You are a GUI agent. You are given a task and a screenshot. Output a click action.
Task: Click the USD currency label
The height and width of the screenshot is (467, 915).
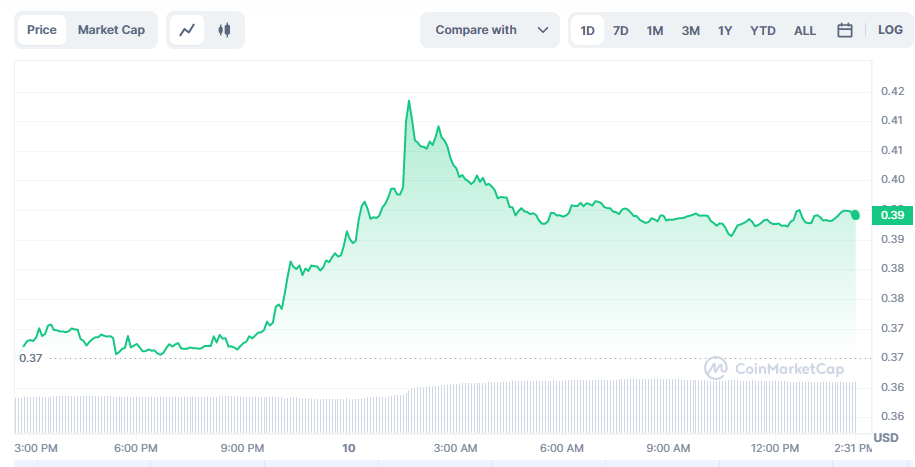point(885,438)
